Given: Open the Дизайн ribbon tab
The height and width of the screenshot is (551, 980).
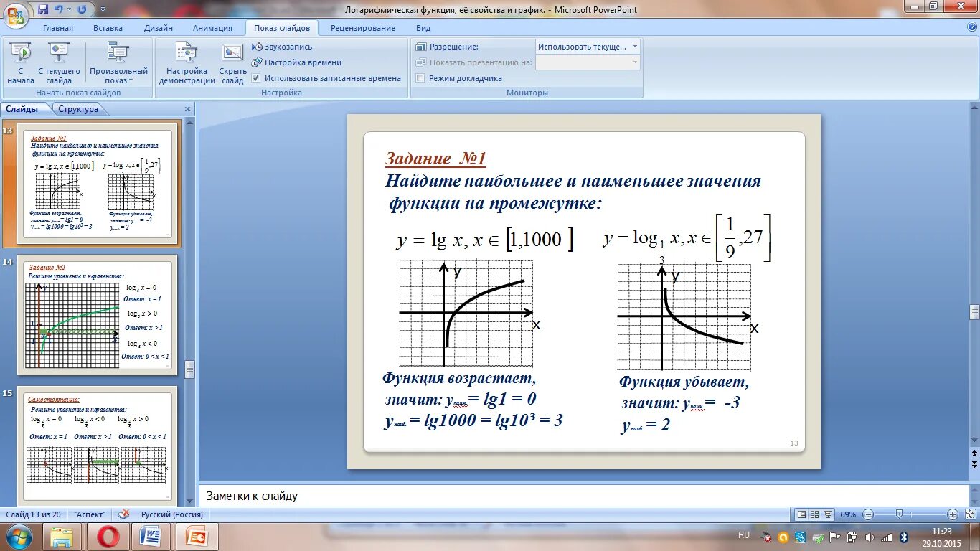Looking at the screenshot, I should [158, 28].
